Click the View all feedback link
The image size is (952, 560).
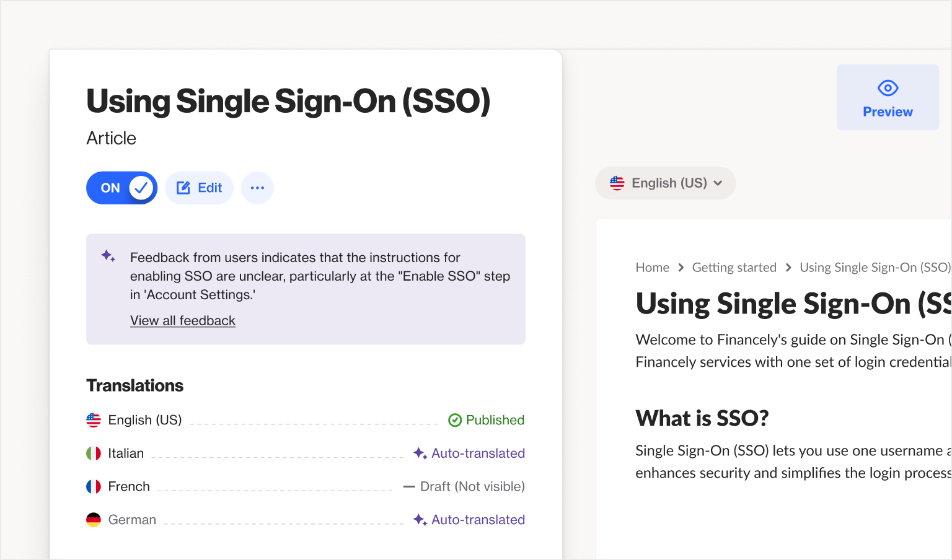click(x=183, y=321)
